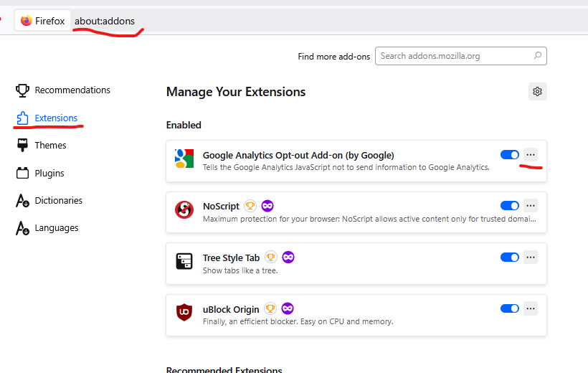
Task: Click the Plugins block icon
Action: 22,173
